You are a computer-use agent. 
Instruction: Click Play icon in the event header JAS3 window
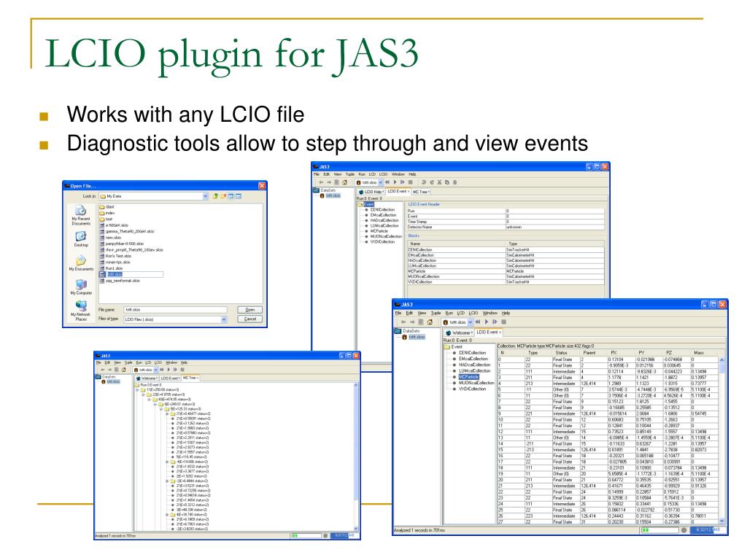point(395,182)
